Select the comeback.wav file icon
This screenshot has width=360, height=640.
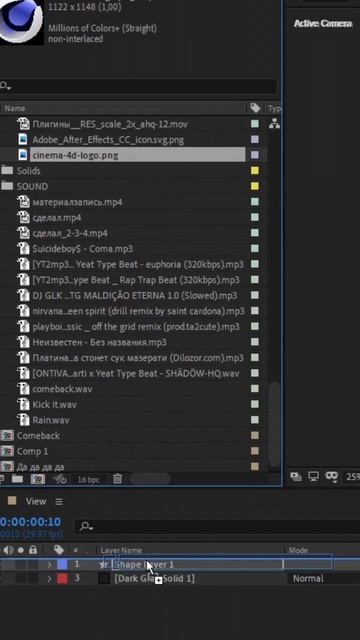pos(24,389)
